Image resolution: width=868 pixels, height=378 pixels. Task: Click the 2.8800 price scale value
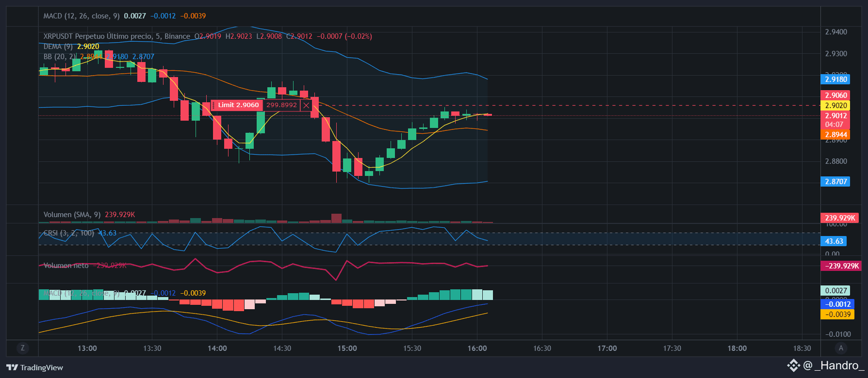(x=836, y=161)
